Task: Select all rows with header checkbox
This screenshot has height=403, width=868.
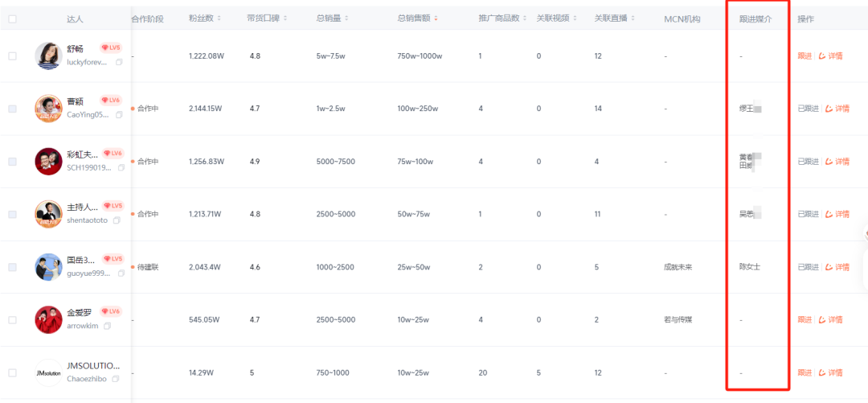Action: (x=13, y=19)
